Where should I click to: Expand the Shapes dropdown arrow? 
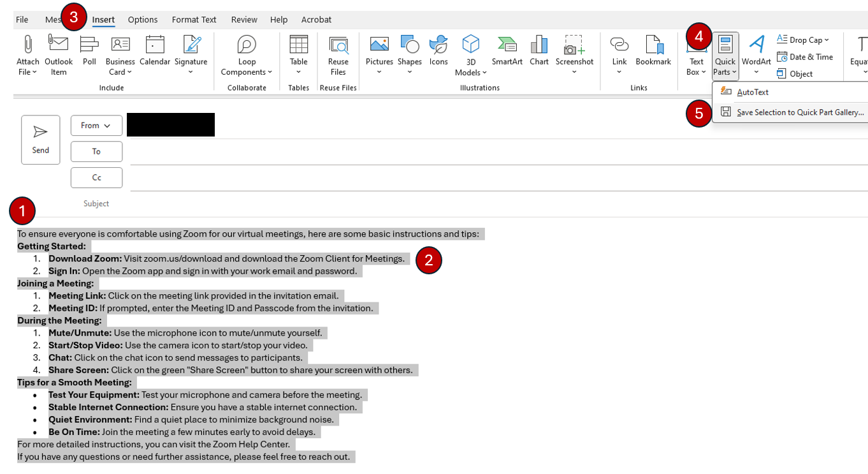click(x=409, y=72)
